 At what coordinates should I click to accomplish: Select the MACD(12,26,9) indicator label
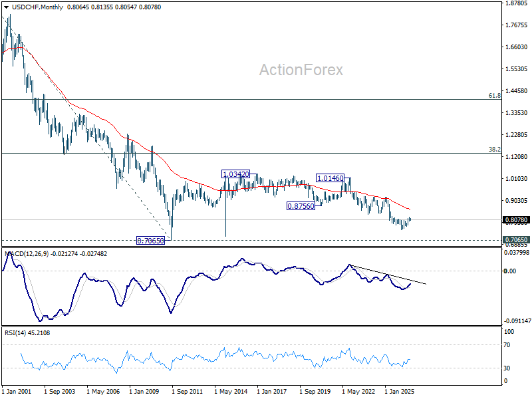coord(27,254)
